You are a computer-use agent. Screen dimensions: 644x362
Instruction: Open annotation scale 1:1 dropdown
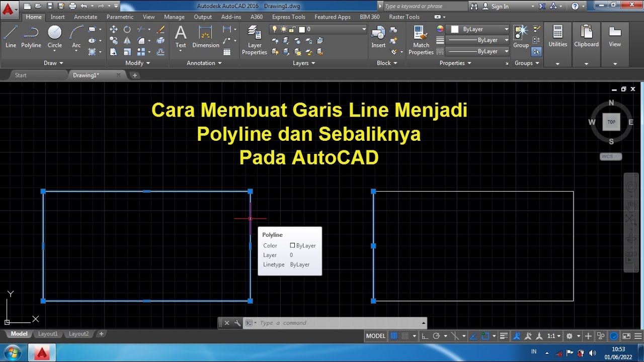point(554,336)
